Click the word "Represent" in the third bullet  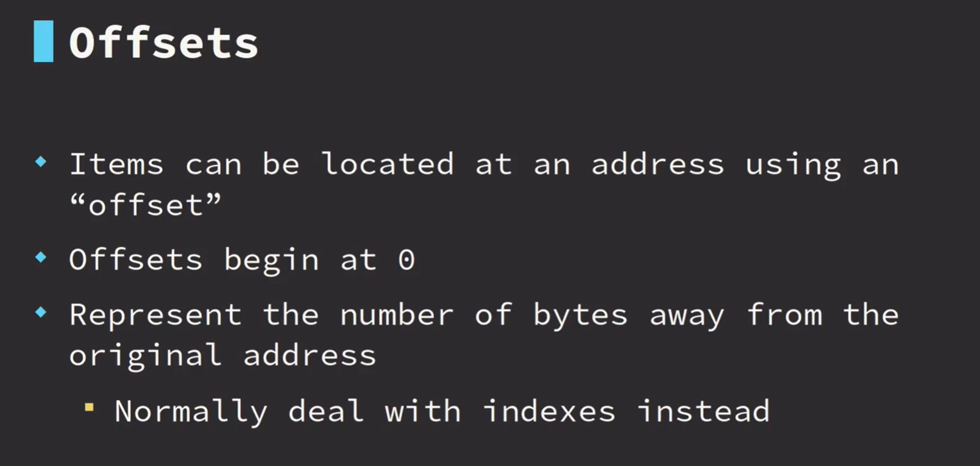pos(155,316)
